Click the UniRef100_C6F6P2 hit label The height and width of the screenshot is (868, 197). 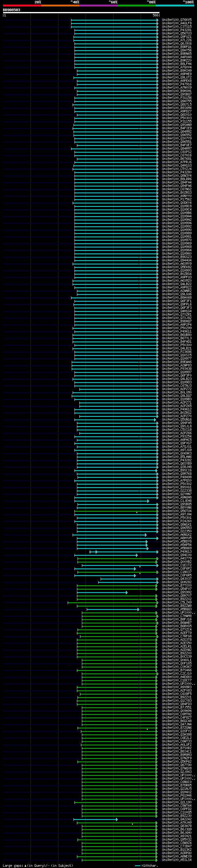point(177,568)
